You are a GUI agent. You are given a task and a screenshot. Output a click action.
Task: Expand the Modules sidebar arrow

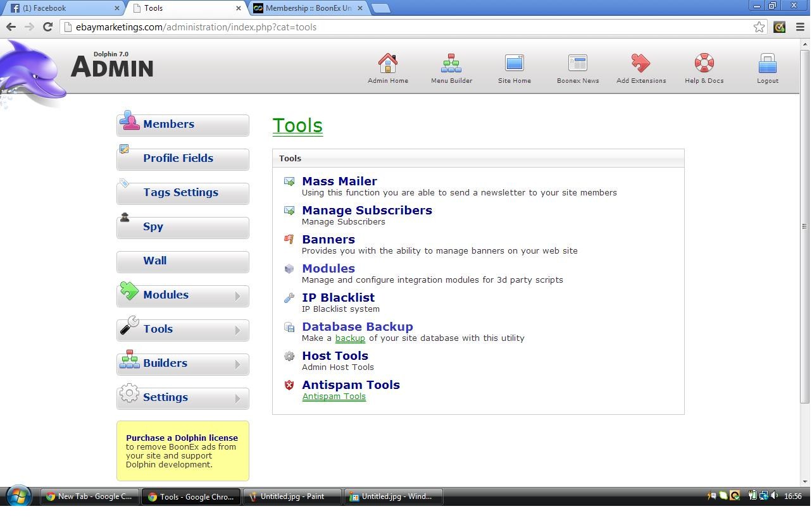point(238,296)
